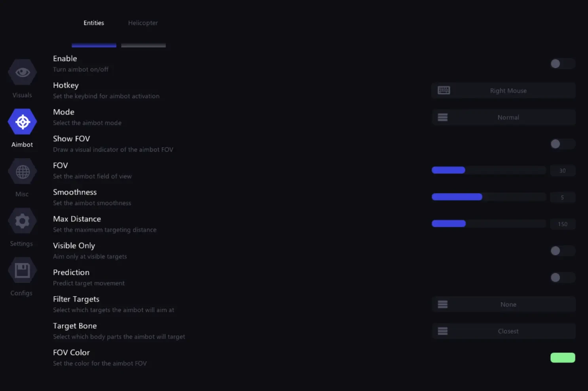The width and height of the screenshot is (588, 391).
Task: Open the Visuals section eye icon
Action: pyautogui.click(x=23, y=72)
